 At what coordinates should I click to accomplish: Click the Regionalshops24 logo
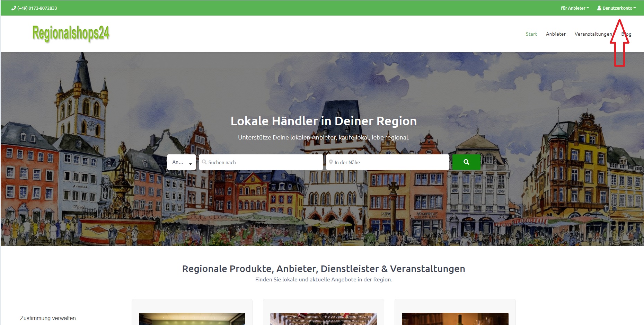[71, 34]
